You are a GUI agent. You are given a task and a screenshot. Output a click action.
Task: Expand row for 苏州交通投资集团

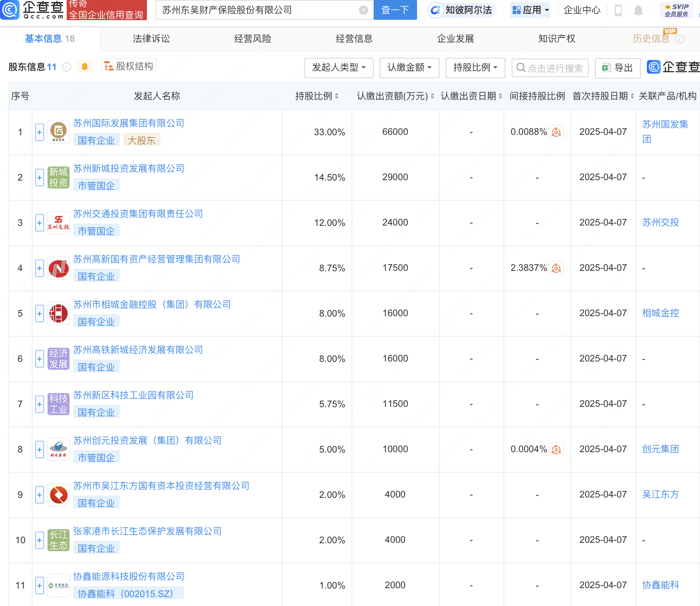coord(40,223)
